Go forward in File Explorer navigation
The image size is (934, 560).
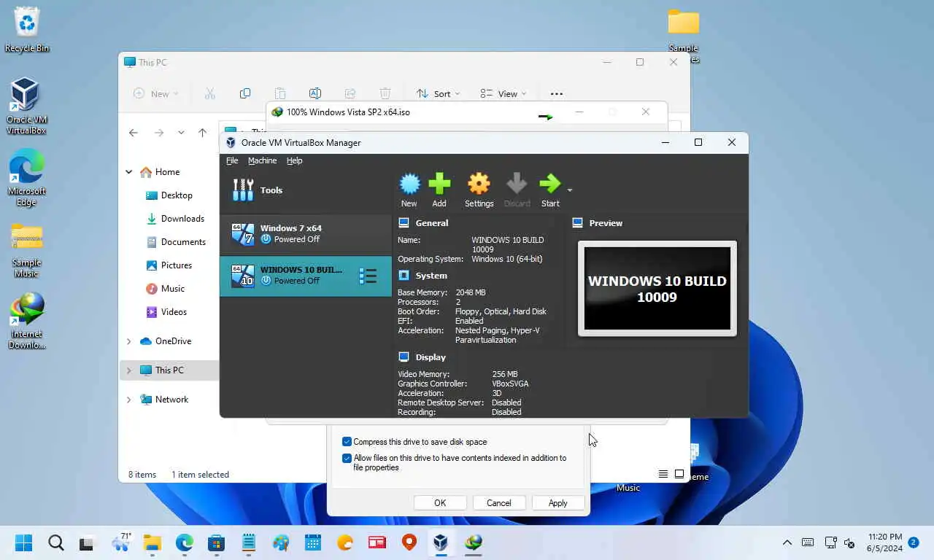pyautogui.click(x=159, y=133)
